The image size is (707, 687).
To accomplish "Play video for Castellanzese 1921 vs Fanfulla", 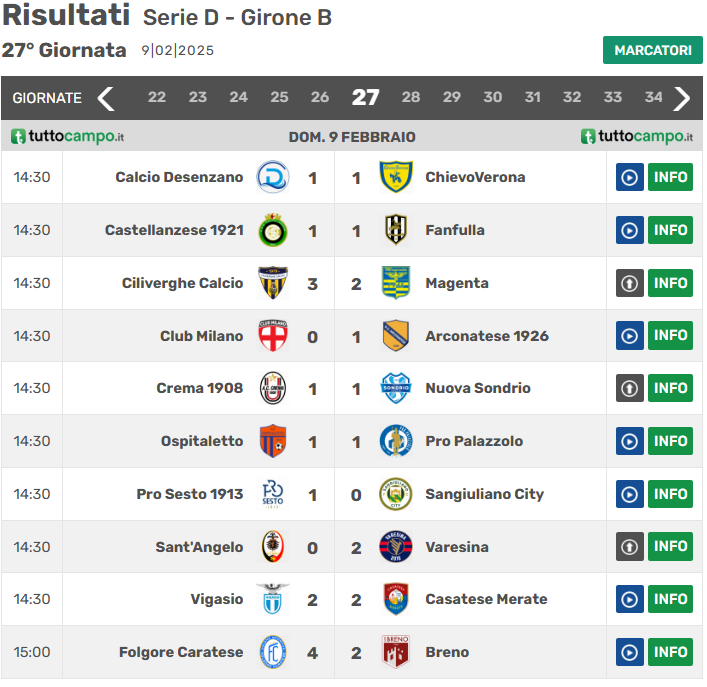I will tap(629, 230).
